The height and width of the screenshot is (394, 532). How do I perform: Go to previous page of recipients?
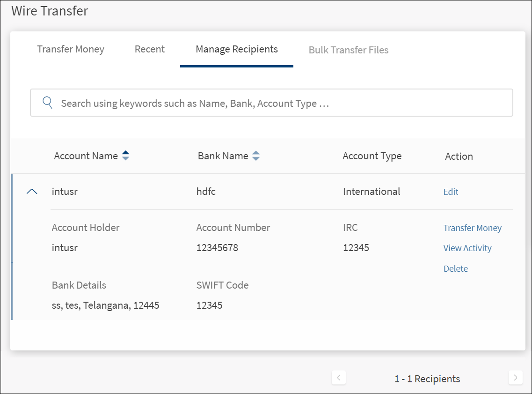(338, 378)
